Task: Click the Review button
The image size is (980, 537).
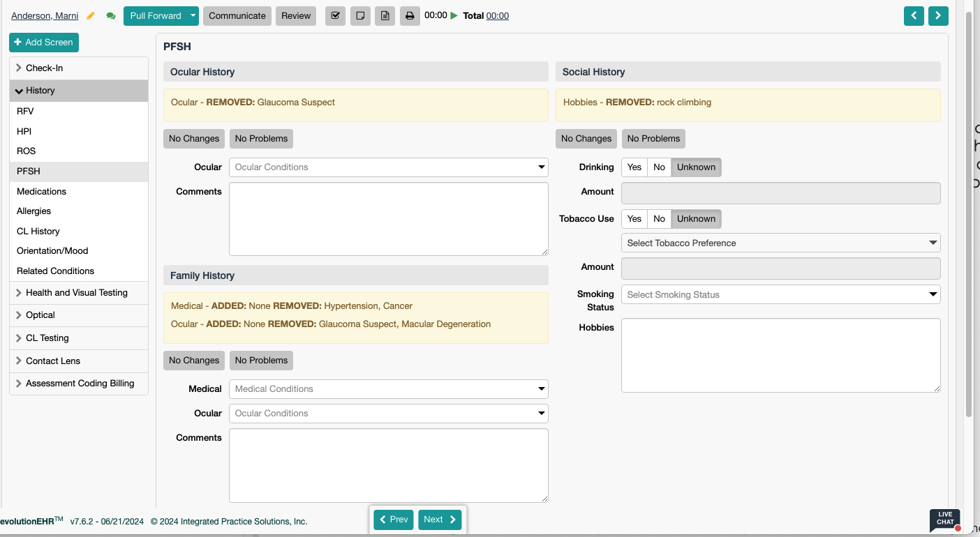Action: [x=296, y=16]
